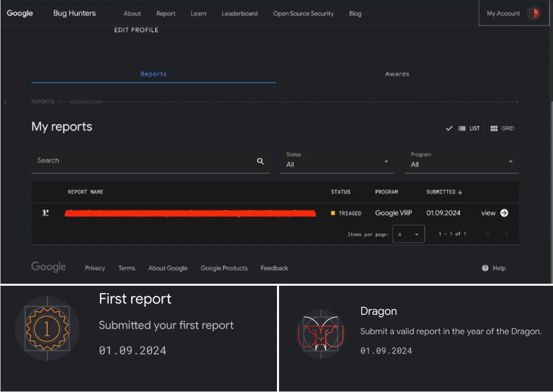Image resolution: width=553 pixels, height=392 pixels.
Task: Sort by Submitted column arrow
Action: pos(460,192)
